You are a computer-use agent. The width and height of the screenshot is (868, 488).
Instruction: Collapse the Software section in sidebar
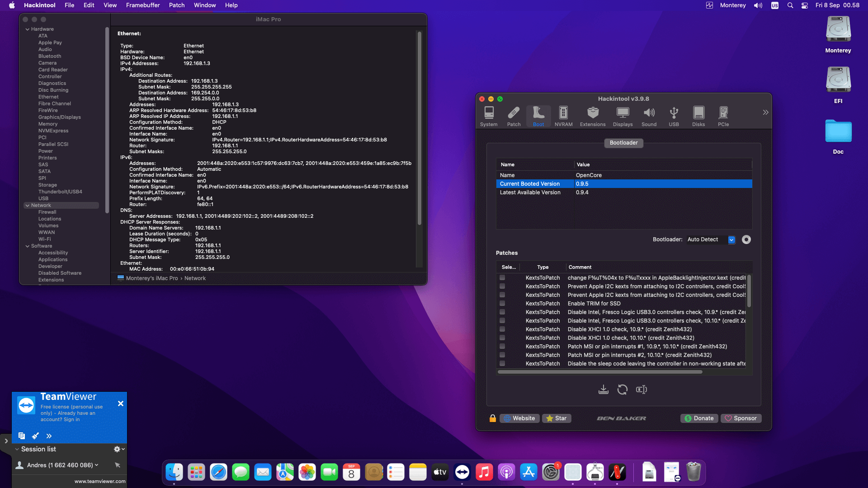pyautogui.click(x=28, y=246)
